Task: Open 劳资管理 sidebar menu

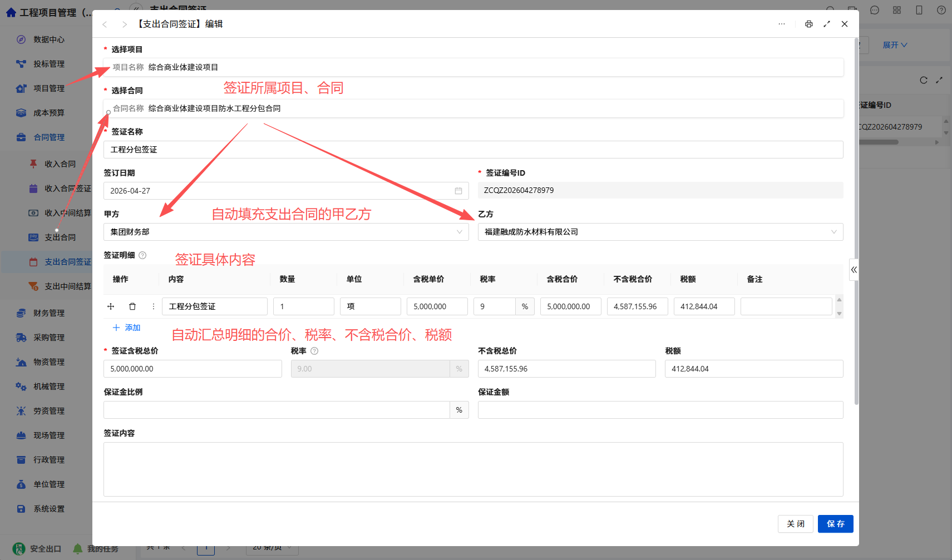Action: (49, 411)
